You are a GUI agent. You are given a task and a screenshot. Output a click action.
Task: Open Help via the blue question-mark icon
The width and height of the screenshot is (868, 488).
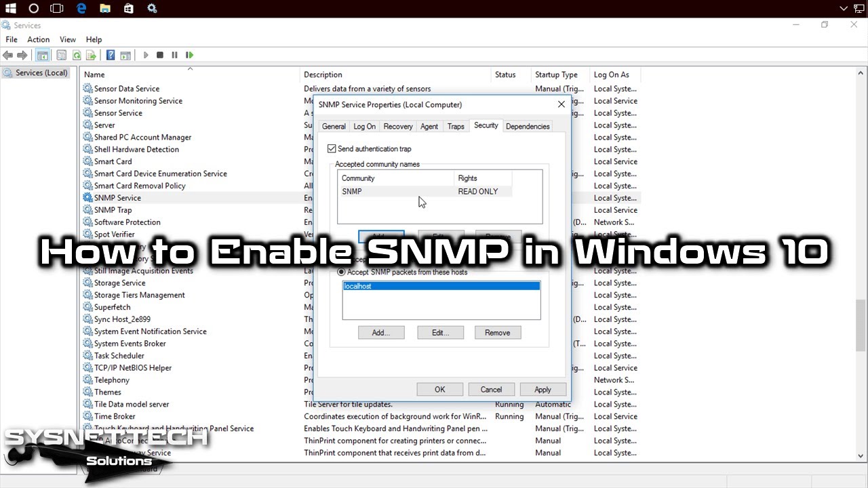110,55
